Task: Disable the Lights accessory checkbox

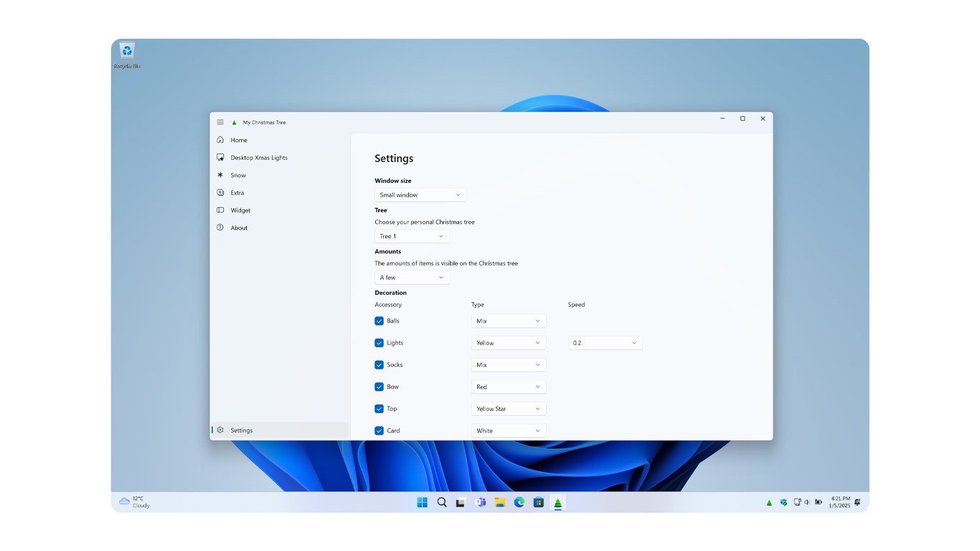Action: (x=379, y=343)
